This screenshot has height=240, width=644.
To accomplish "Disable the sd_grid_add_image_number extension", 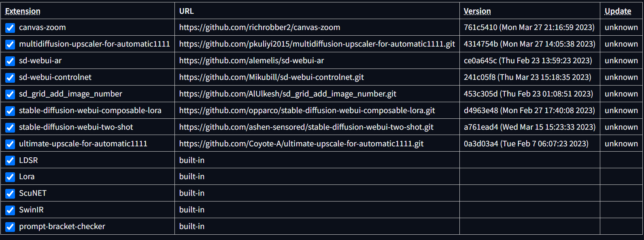I will [x=10, y=94].
